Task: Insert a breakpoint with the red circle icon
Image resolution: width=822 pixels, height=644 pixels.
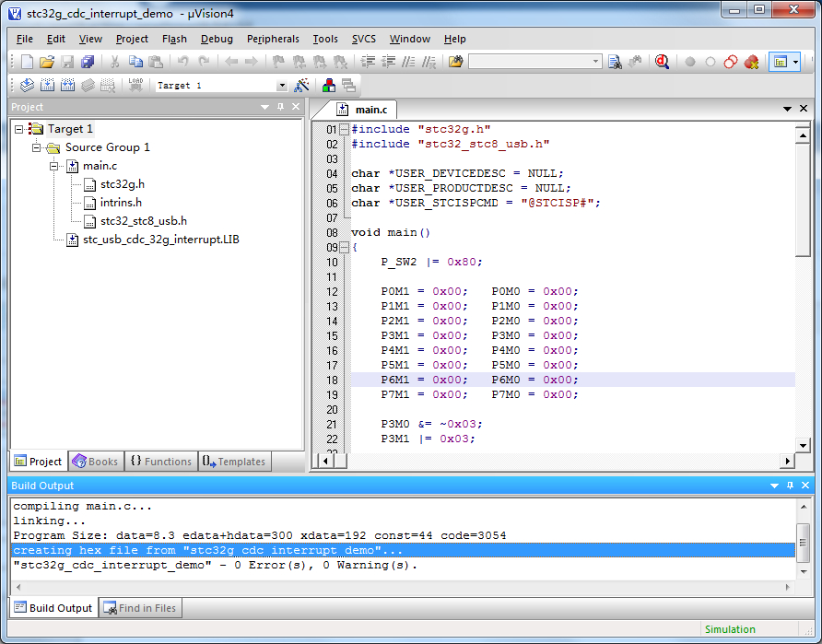Action: [x=690, y=62]
